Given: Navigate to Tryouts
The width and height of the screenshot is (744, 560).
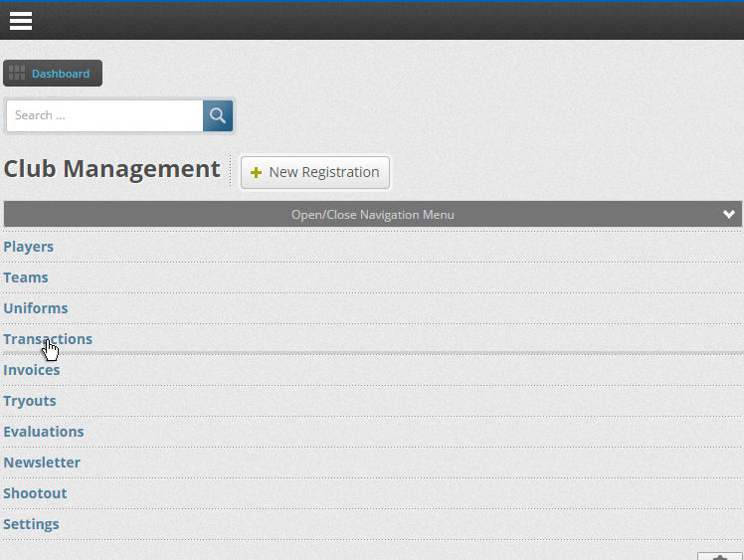Looking at the screenshot, I should (30, 401).
